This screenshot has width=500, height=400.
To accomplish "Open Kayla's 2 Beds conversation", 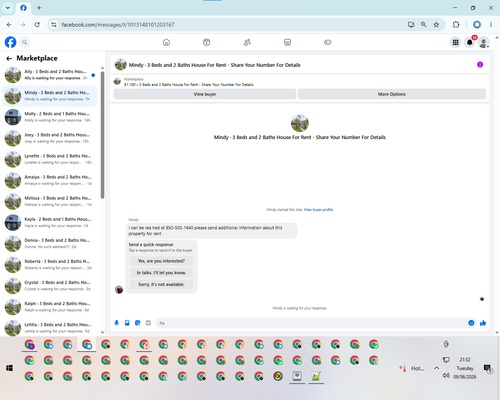I will [x=50, y=222].
